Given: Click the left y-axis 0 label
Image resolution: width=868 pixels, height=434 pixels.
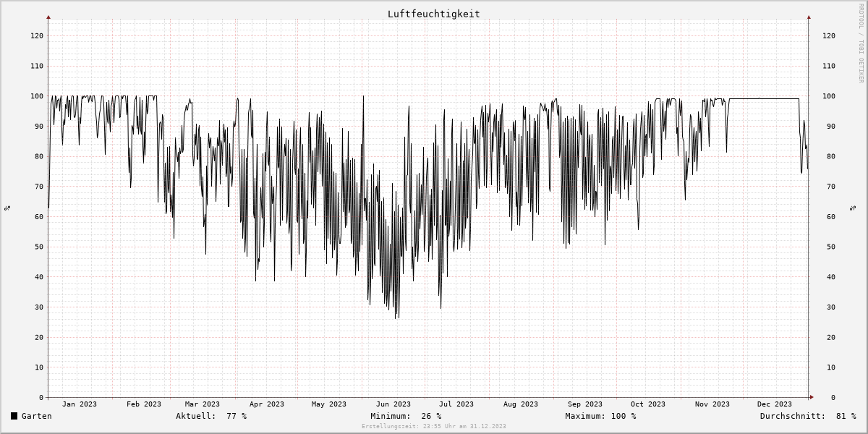Looking at the screenshot, I should coord(41,398).
